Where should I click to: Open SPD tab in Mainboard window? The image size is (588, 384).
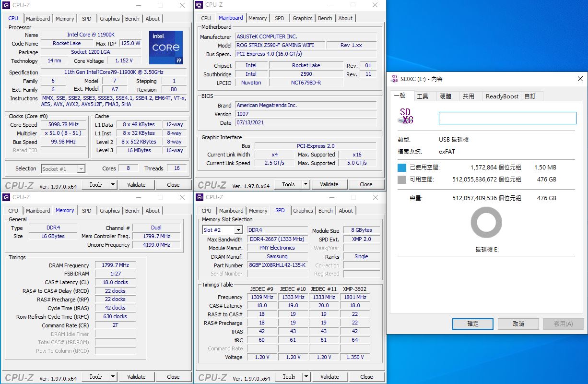pos(280,18)
